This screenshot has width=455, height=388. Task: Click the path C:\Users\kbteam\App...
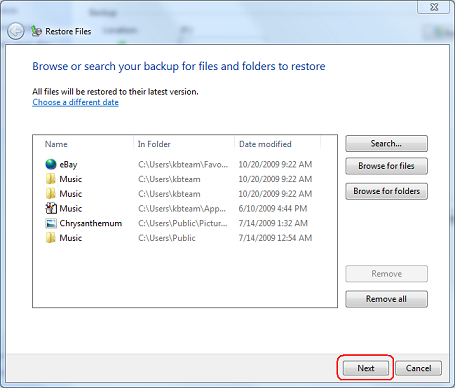point(182,209)
